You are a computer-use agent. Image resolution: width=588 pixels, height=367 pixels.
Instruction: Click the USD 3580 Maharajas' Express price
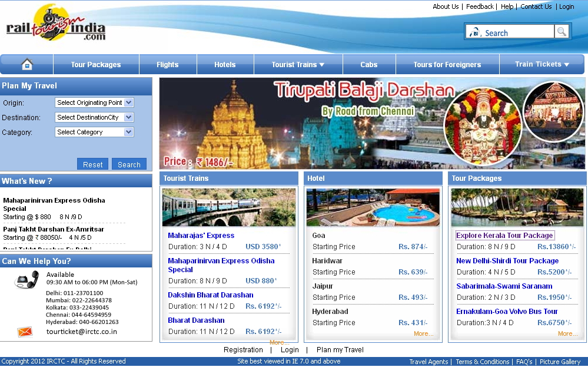[x=263, y=247]
